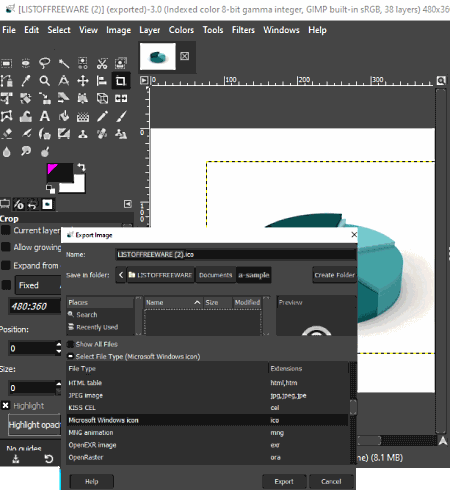Swap foreground and background colors
450x490 pixels.
[82, 167]
